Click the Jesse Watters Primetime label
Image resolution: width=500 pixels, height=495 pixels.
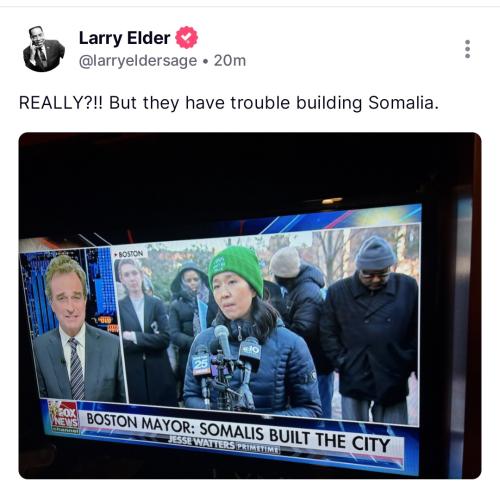[223, 445]
